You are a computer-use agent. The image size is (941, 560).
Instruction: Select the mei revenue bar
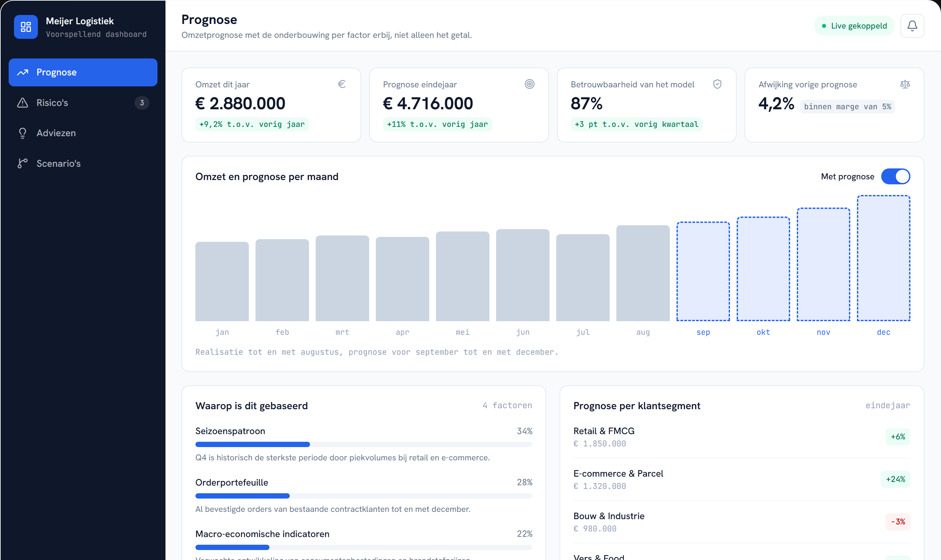coord(463,276)
